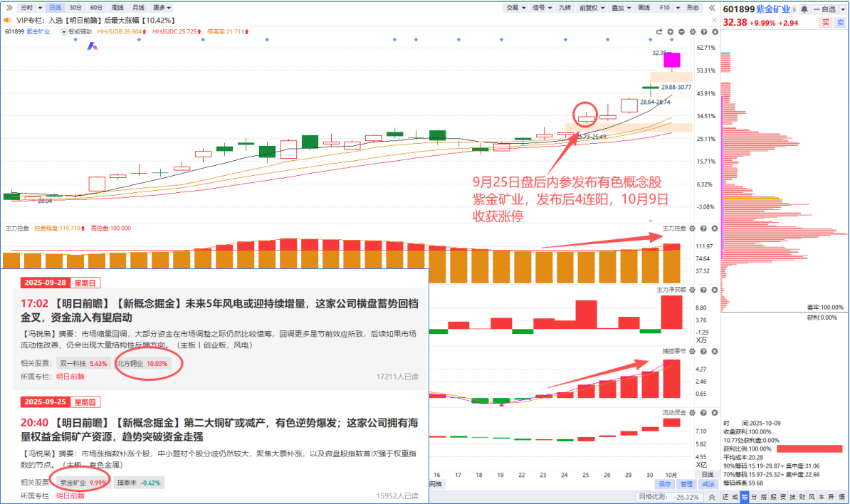Click the alert bell icon beside 紫金矿业
This screenshot has height=504, width=850.
(x=804, y=9)
